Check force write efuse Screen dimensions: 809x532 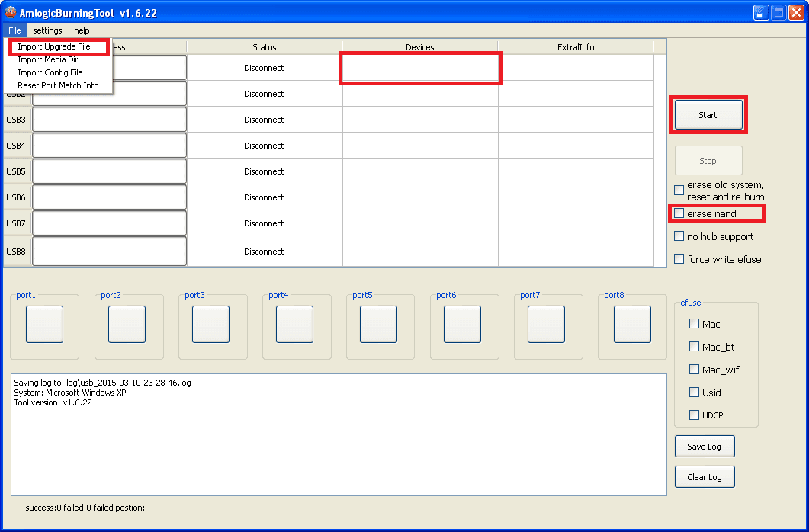point(679,259)
